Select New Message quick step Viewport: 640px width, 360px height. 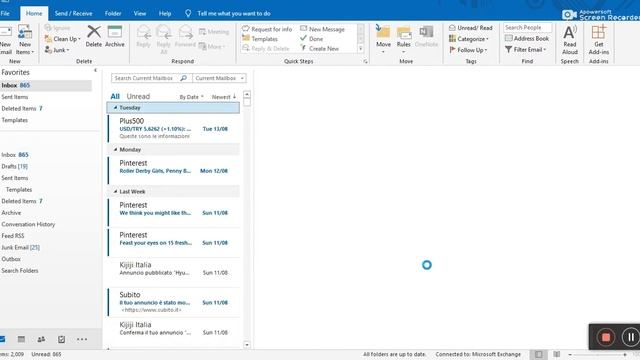[322, 29]
